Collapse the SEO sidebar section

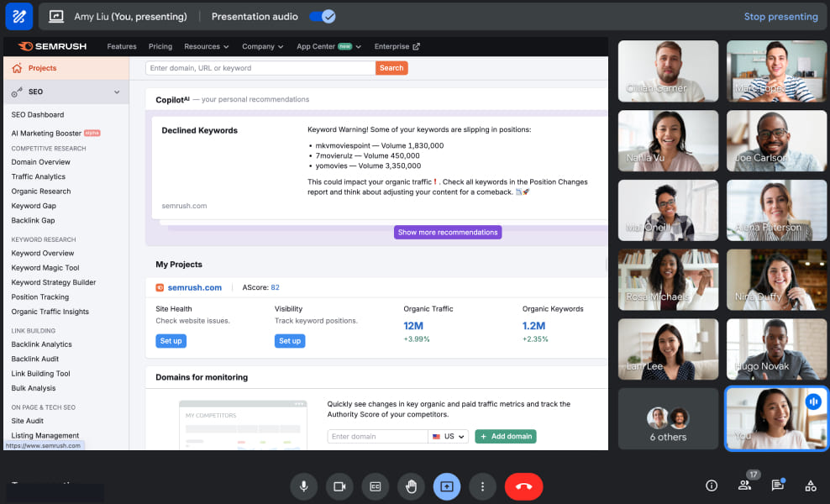click(x=117, y=92)
